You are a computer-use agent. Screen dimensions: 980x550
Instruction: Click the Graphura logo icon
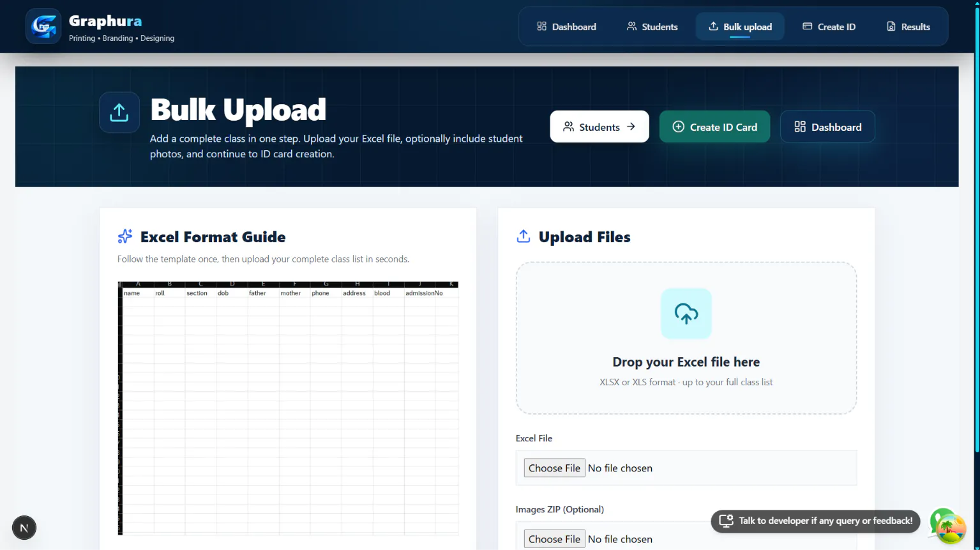(43, 26)
